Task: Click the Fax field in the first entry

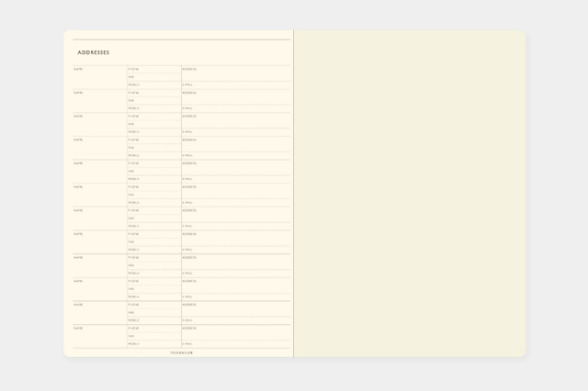Action: coord(153,77)
